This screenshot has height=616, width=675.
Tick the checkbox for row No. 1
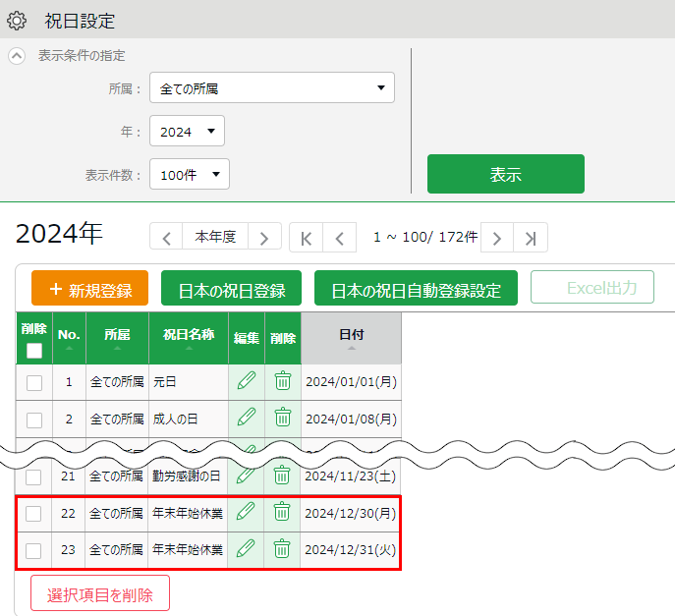tap(34, 383)
